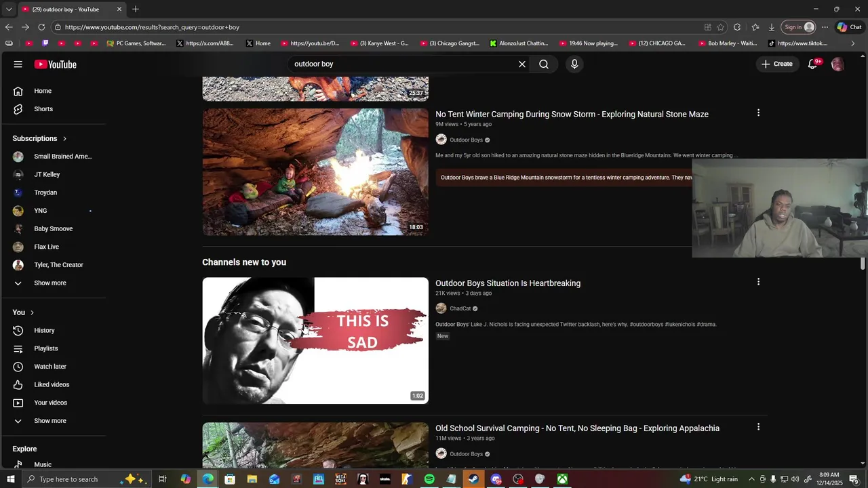Open browser extensions puzzle icon

point(737,27)
